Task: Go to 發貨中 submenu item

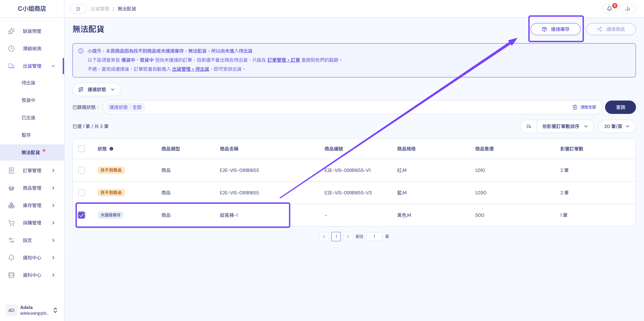Action: point(29,100)
